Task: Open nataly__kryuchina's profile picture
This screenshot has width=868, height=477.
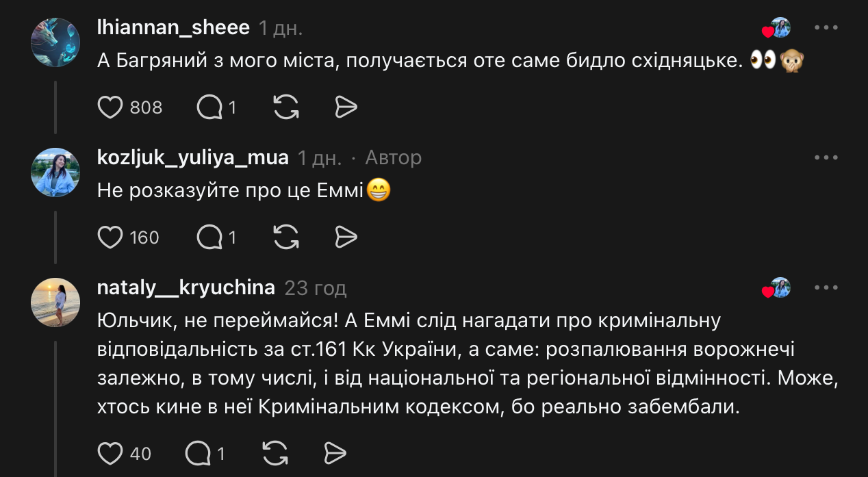Action: pos(55,302)
